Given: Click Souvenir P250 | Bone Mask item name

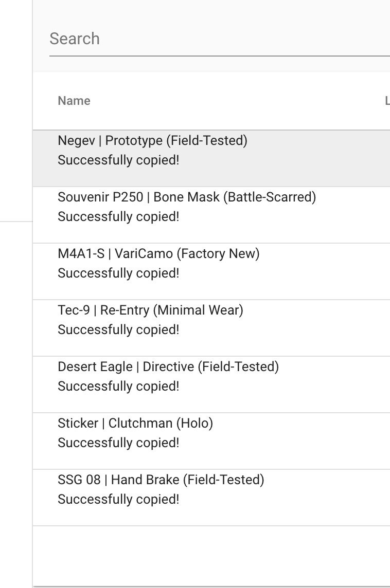Looking at the screenshot, I should (x=187, y=197).
